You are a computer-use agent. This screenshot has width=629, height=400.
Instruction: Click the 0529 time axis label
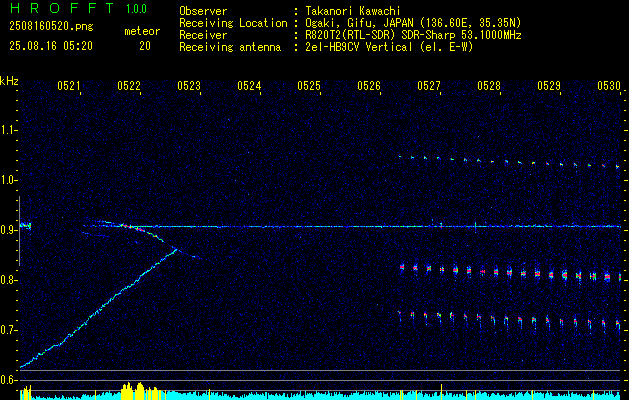549,85
